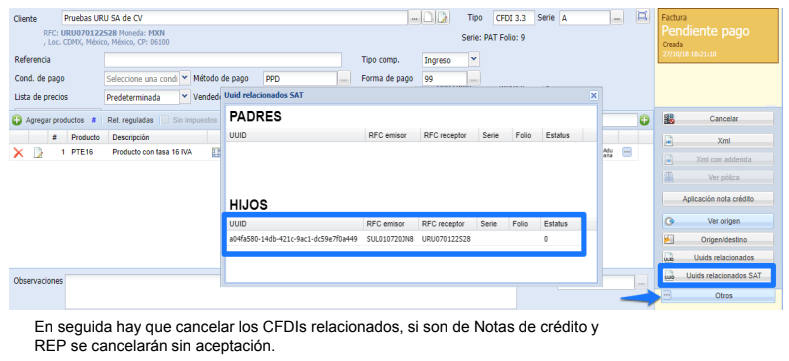Click Aplicación nota crédito button
This screenshot has height=361, width=789.
pos(718,199)
